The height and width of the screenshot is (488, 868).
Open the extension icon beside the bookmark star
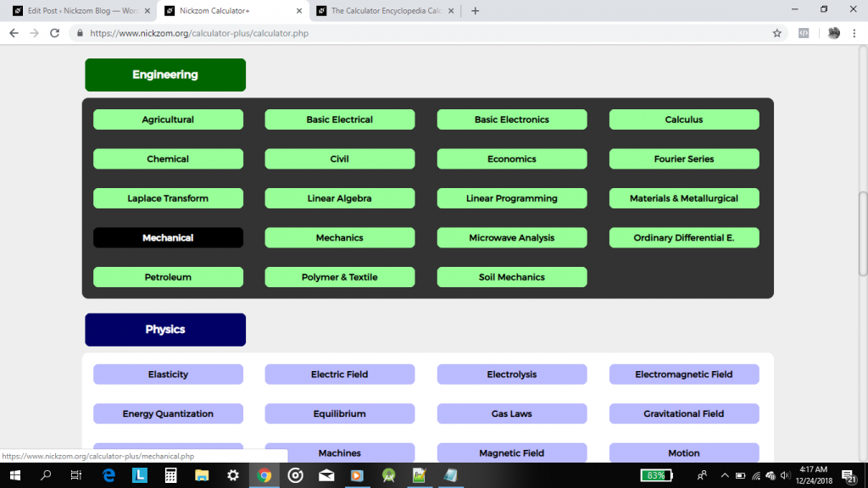pos(804,33)
